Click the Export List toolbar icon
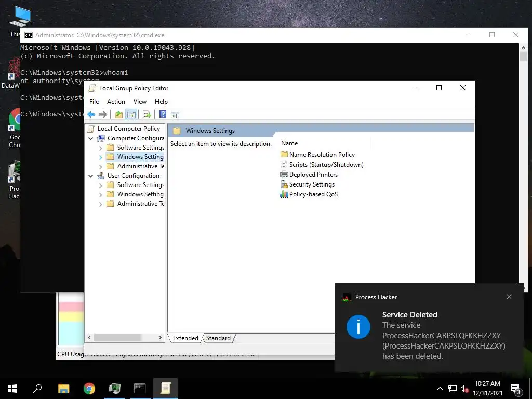532x399 pixels. pyautogui.click(x=147, y=115)
